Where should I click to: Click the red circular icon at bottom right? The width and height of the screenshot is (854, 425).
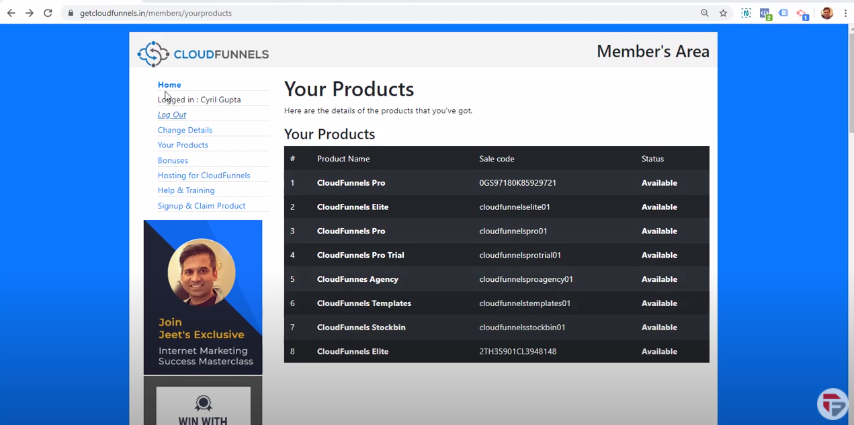[x=832, y=403]
